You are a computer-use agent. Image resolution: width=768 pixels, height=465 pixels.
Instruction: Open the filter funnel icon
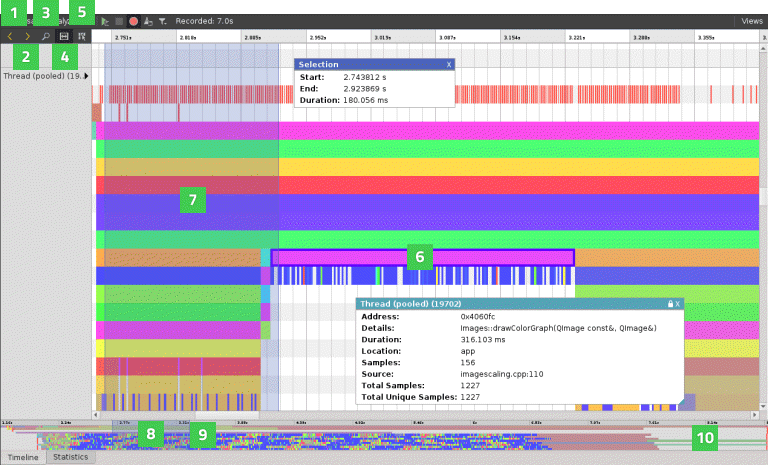click(162, 20)
